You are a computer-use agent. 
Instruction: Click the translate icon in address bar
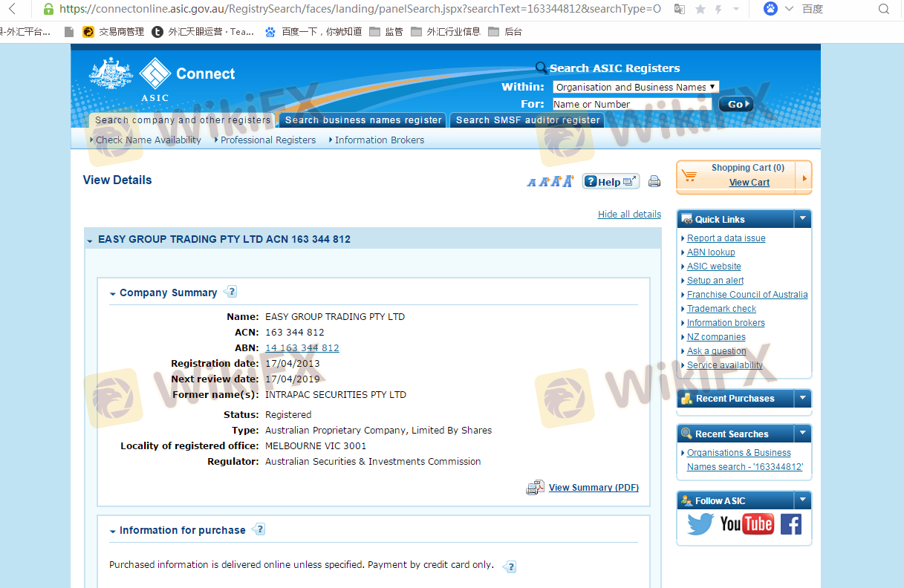pos(679,9)
